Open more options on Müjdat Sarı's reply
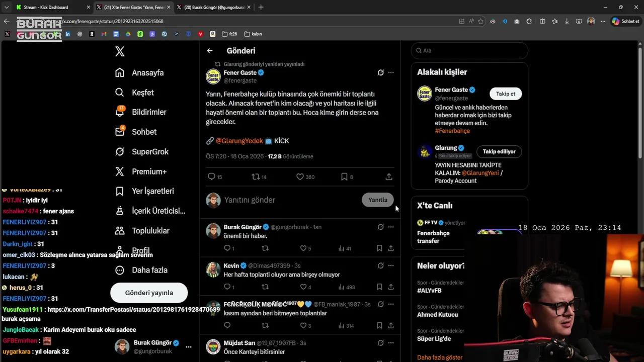The image size is (644, 362). (391, 343)
